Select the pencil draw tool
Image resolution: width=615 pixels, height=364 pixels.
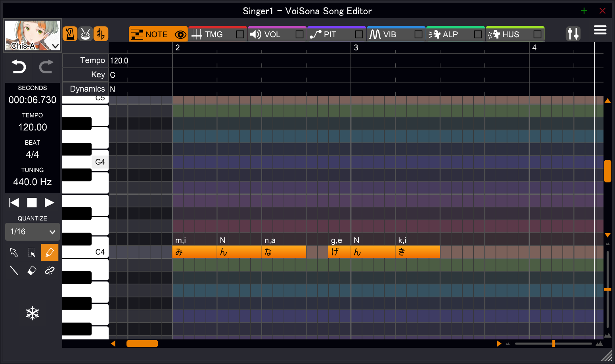coord(50,253)
